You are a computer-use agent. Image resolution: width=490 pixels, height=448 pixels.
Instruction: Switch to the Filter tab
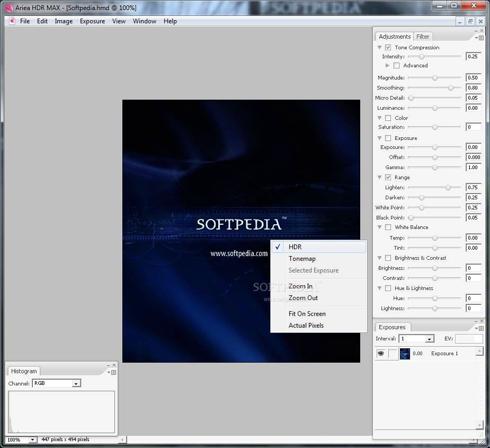tap(423, 37)
